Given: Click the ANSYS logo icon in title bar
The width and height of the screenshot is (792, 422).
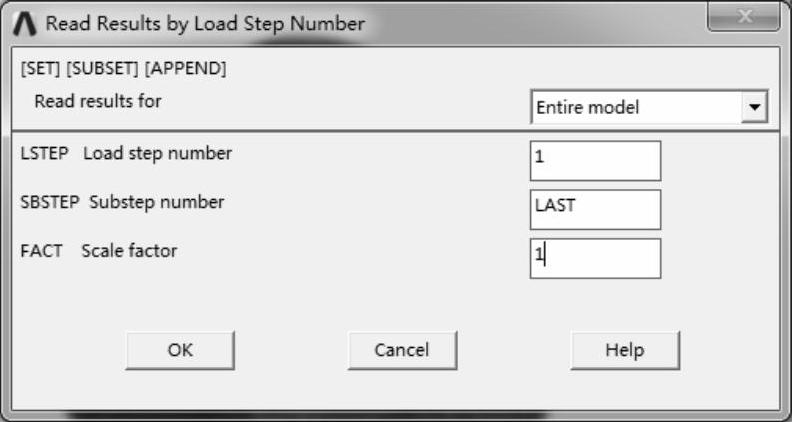Looking at the screenshot, I should coord(26,23).
